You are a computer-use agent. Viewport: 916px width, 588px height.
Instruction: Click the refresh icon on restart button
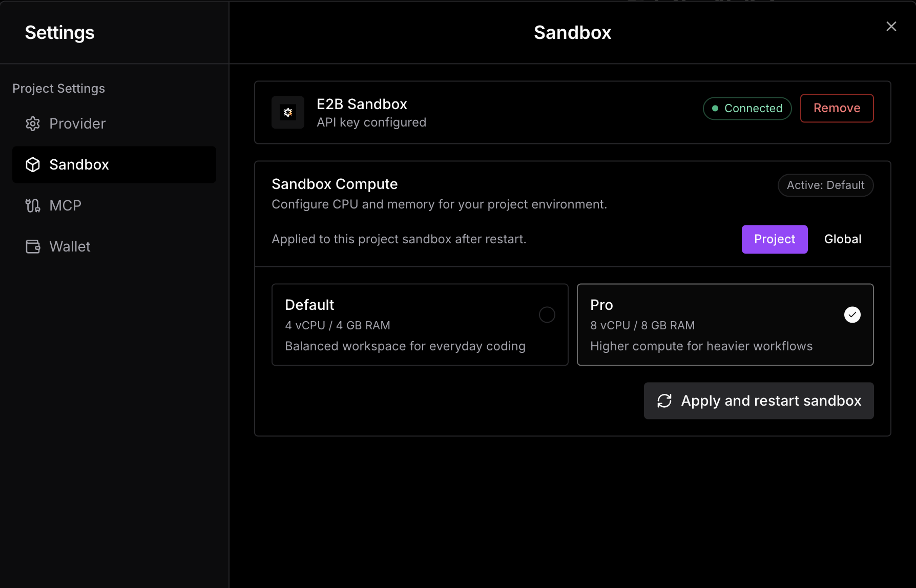click(x=664, y=401)
